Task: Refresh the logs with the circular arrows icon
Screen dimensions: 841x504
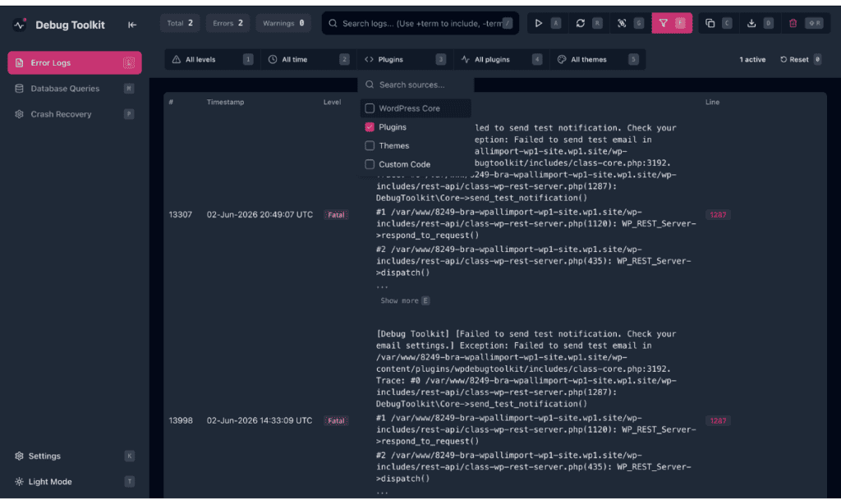Action: click(x=581, y=23)
